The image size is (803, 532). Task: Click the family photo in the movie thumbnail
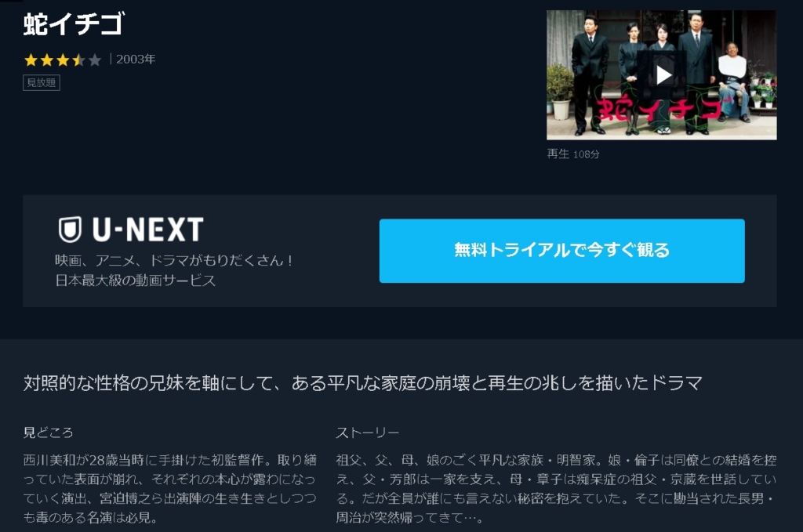click(662, 74)
